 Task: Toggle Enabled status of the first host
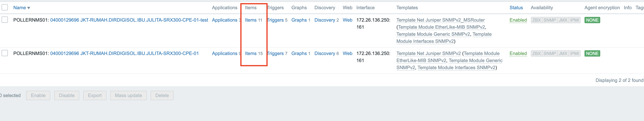(x=518, y=20)
